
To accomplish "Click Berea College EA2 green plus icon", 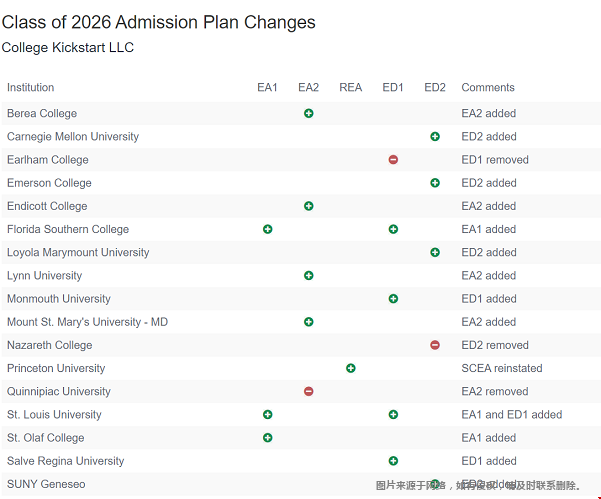I will click(309, 114).
